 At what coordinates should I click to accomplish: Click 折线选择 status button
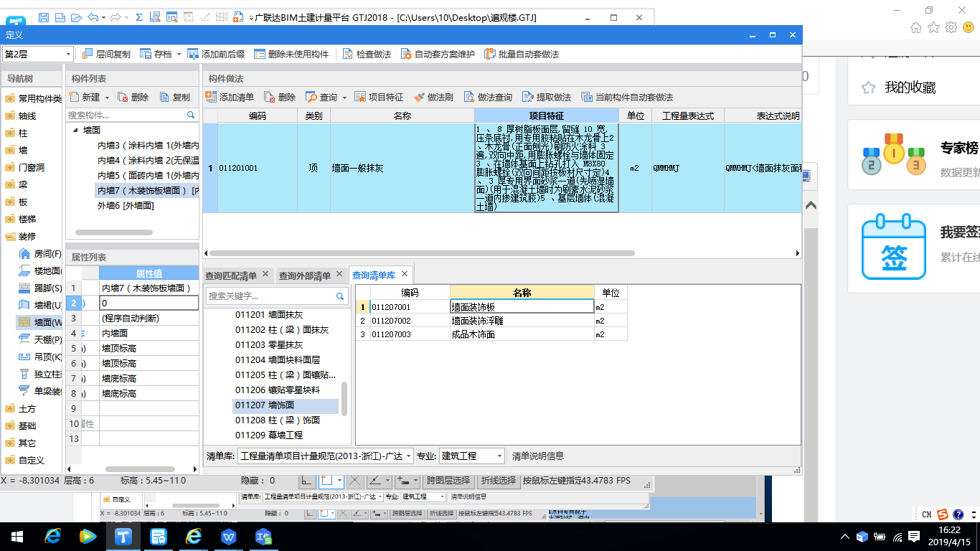point(498,481)
